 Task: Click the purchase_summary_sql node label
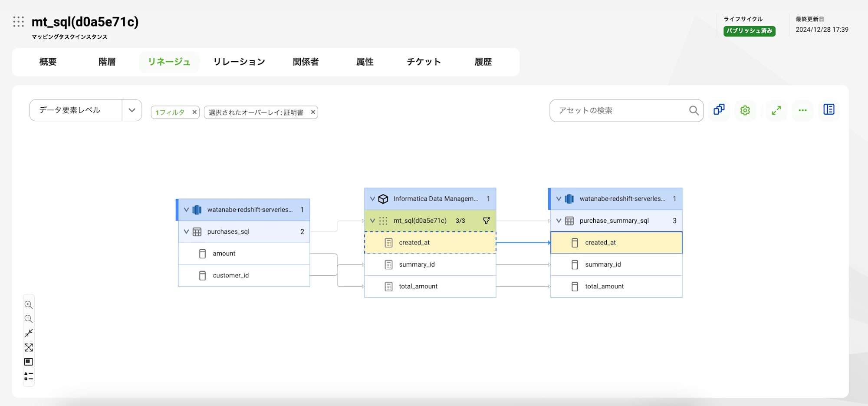pyautogui.click(x=614, y=221)
